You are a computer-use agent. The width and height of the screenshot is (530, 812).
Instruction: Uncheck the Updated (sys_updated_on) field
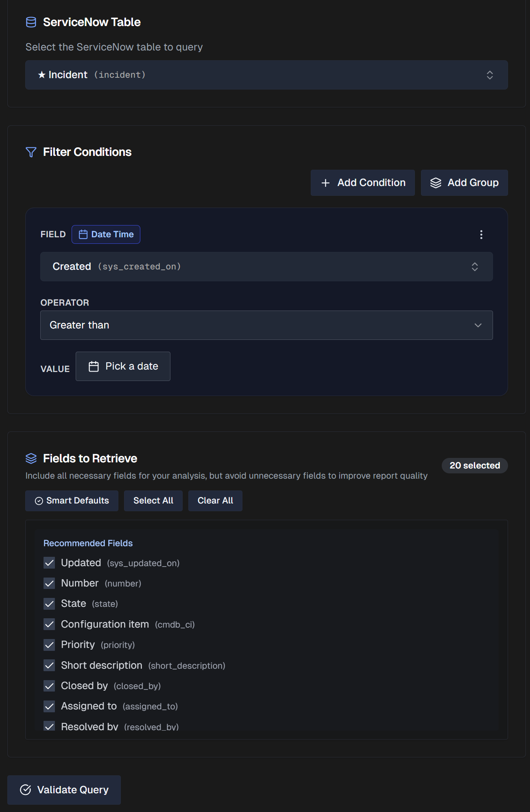(x=49, y=563)
